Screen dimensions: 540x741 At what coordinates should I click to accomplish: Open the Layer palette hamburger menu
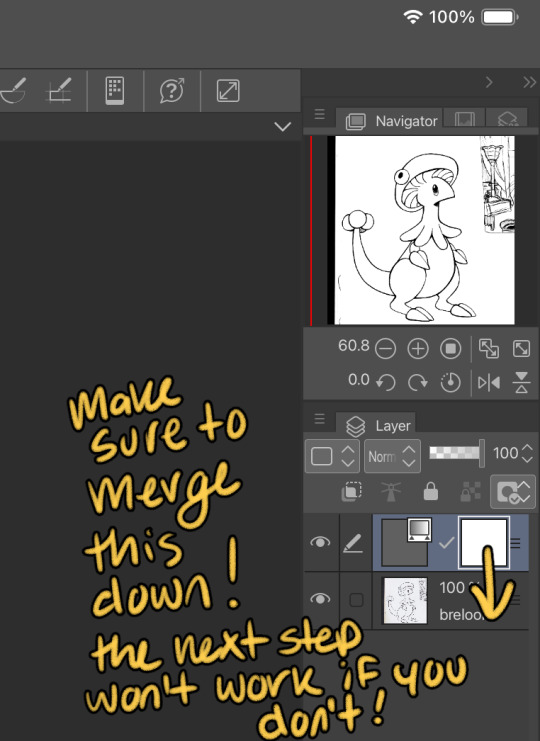(x=319, y=419)
